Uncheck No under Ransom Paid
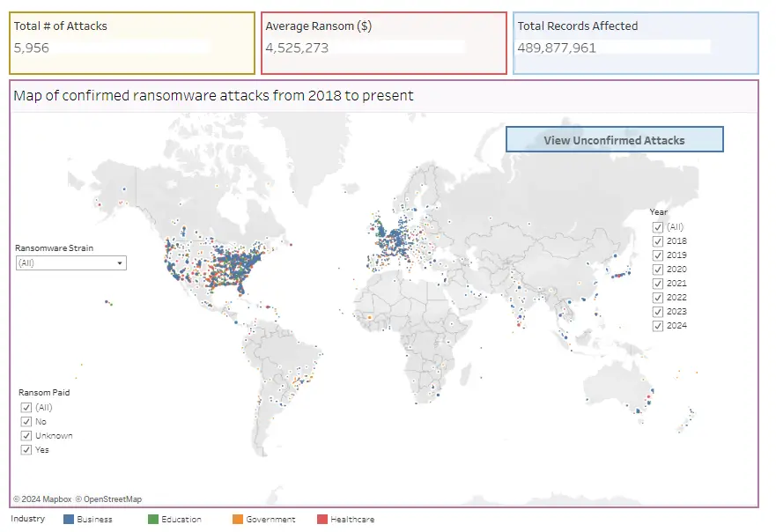Viewport: 776px width, 532px height. [x=26, y=421]
